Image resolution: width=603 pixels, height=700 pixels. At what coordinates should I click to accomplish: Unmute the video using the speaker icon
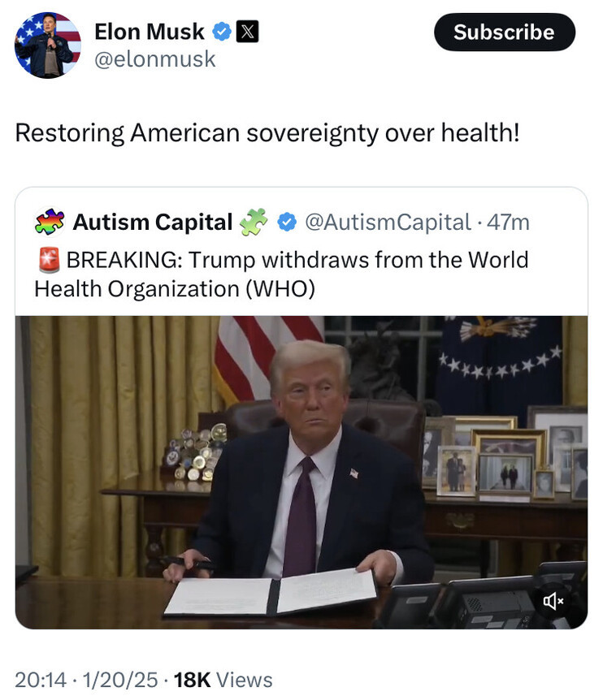553,601
